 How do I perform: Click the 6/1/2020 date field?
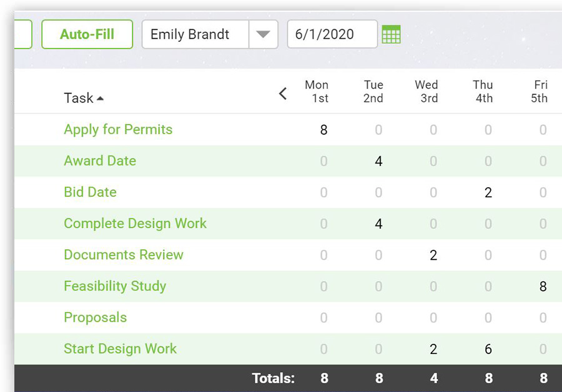click(x=332, y=34)
